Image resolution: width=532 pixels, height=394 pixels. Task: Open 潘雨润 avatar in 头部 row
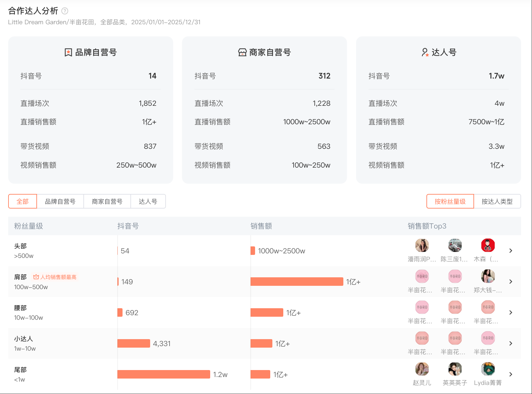coord(422,245)
